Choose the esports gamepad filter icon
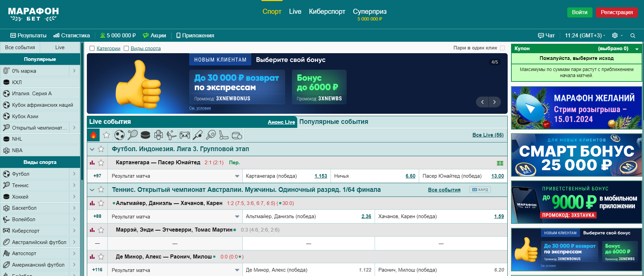The image size is (644, 276). [184, 135]
